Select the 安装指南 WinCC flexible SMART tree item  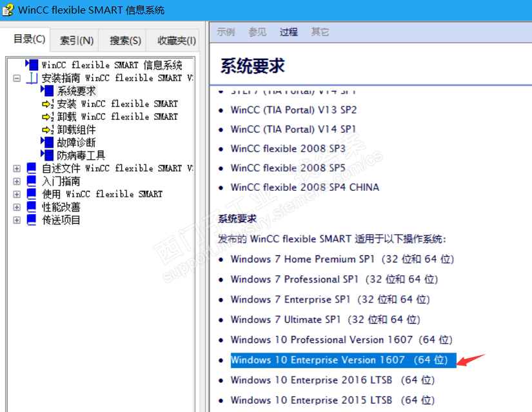click(117, 78)
